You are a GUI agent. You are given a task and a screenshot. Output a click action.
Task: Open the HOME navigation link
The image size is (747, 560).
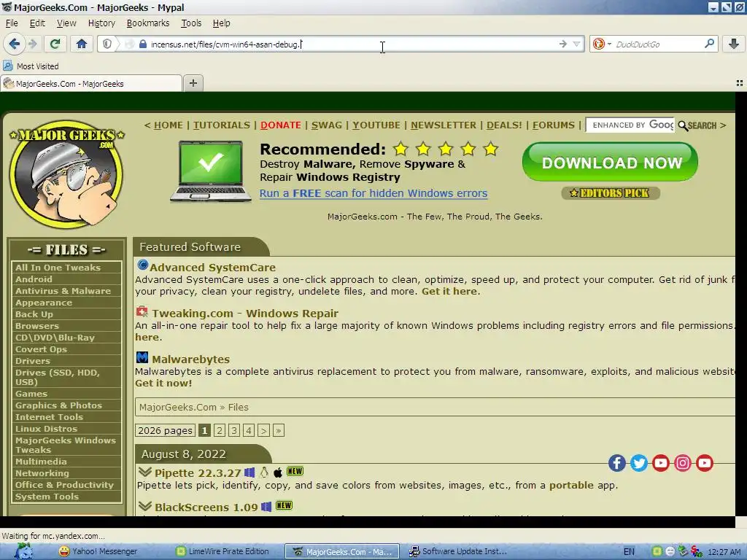click(x=169, y=125)
